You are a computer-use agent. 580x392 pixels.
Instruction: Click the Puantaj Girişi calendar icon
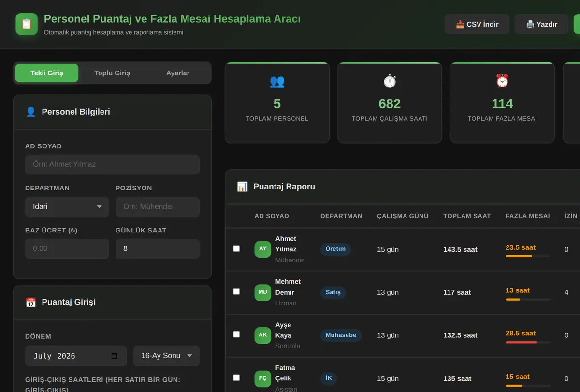tap(30, 302)
